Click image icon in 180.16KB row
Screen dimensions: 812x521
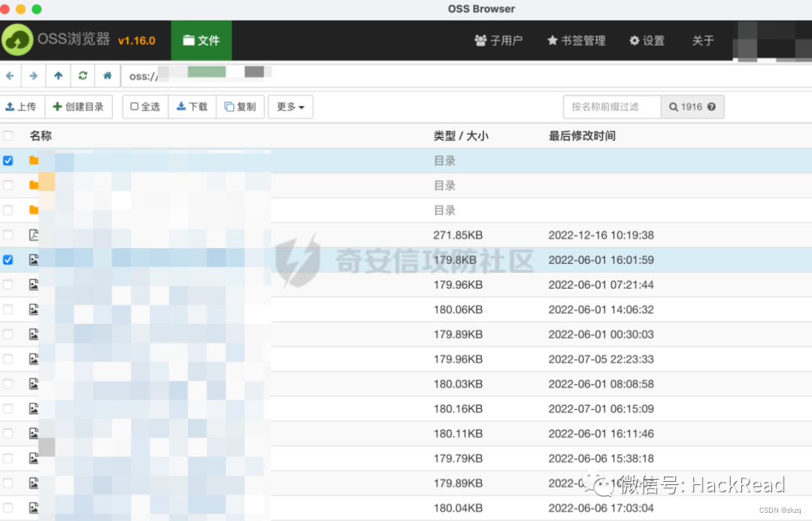coord(34,409)
